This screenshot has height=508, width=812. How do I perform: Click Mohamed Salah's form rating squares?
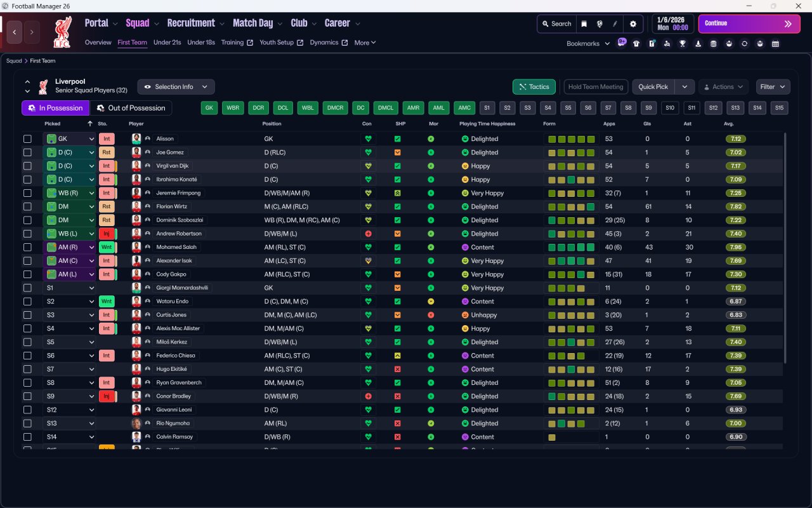(x=572, y=247)
